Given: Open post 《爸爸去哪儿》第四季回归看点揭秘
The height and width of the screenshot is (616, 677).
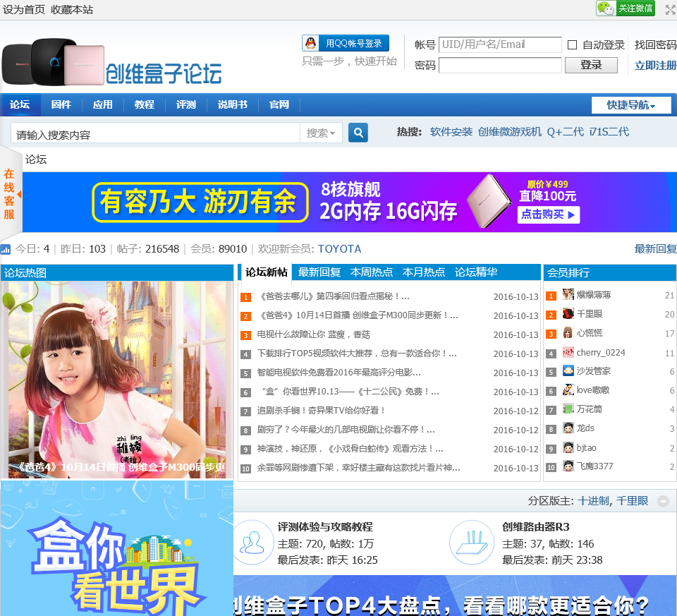Looking at the screenshot, I should click(x=333, y=296).
